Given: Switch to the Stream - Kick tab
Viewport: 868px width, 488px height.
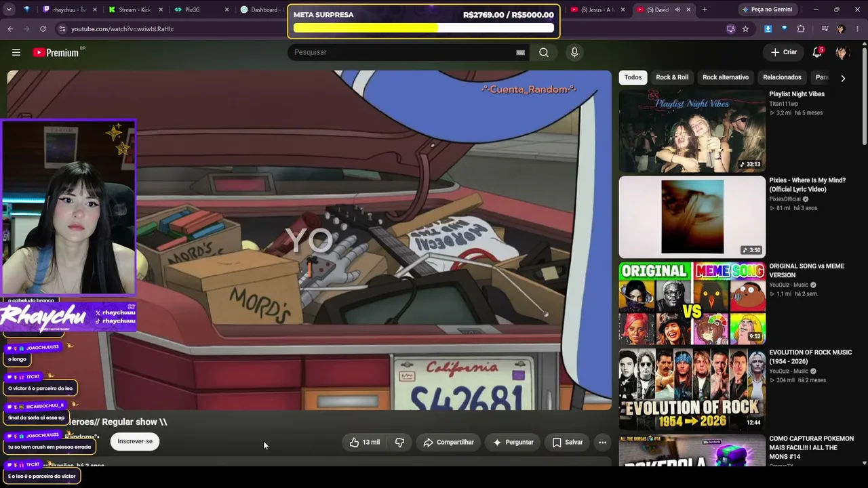Looking at the screenshot, I should click(134, 9).
